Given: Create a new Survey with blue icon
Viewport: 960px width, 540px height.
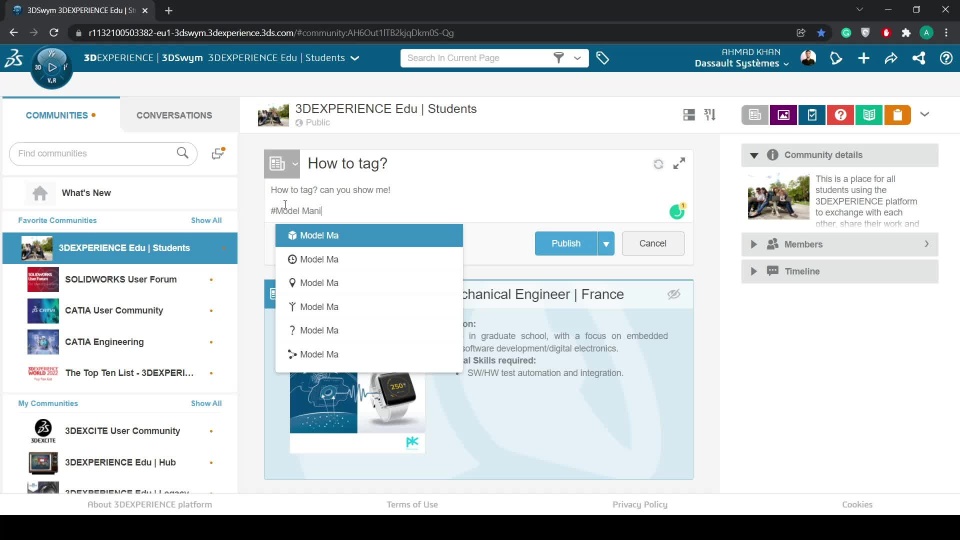Looking at the screenshot, I should [812, 114].
